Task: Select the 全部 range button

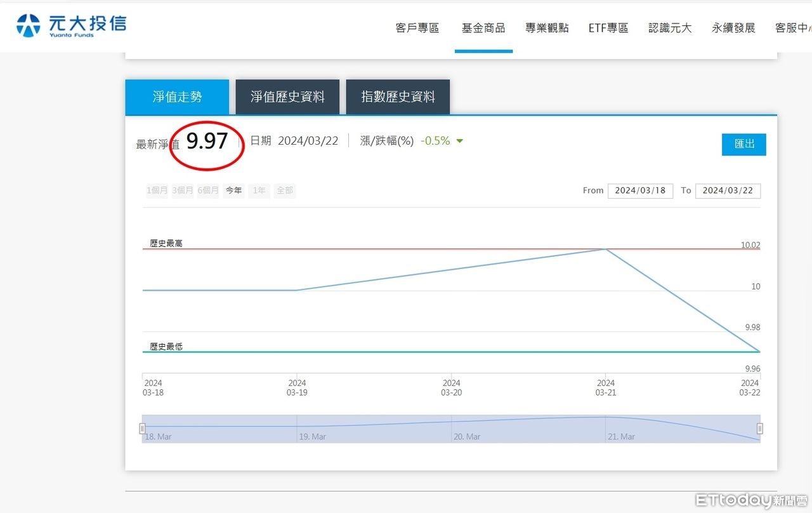Action: click(x=285, y=190)
